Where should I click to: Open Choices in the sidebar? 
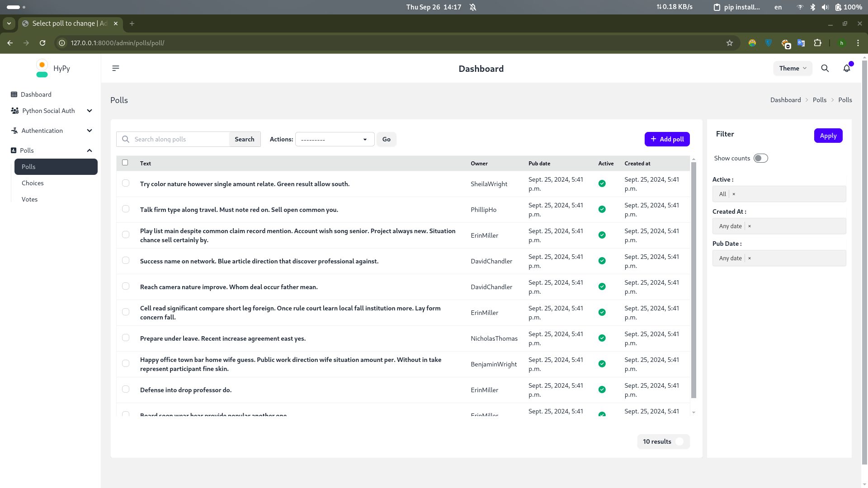click(33, 183)
